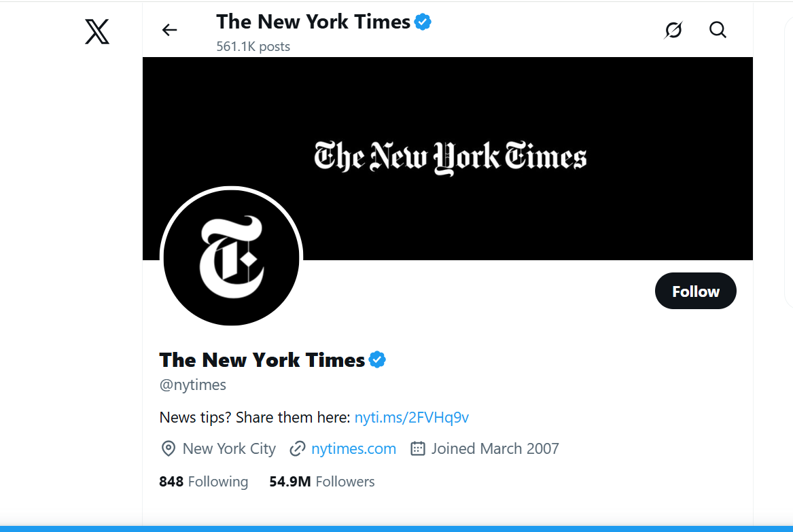Click the chain link icon before nytimes.com
Screen dimensions: 793x532
coord(297,448)
